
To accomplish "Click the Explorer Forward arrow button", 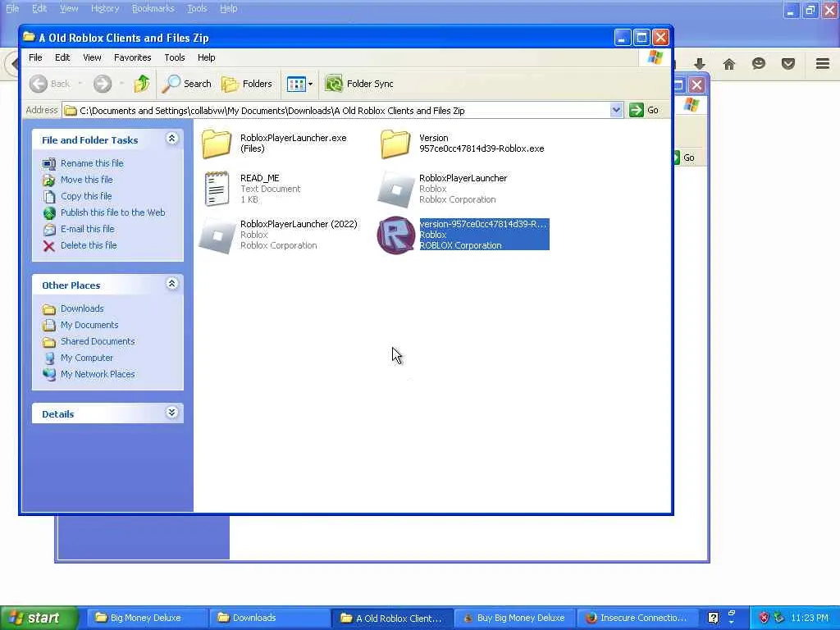I will (103, 84).
